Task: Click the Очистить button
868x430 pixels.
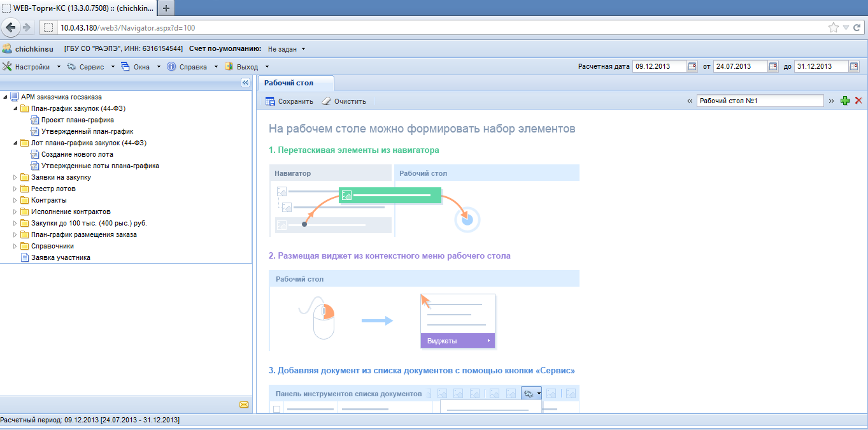Action: pyautogui.click(x=344, y=101)
